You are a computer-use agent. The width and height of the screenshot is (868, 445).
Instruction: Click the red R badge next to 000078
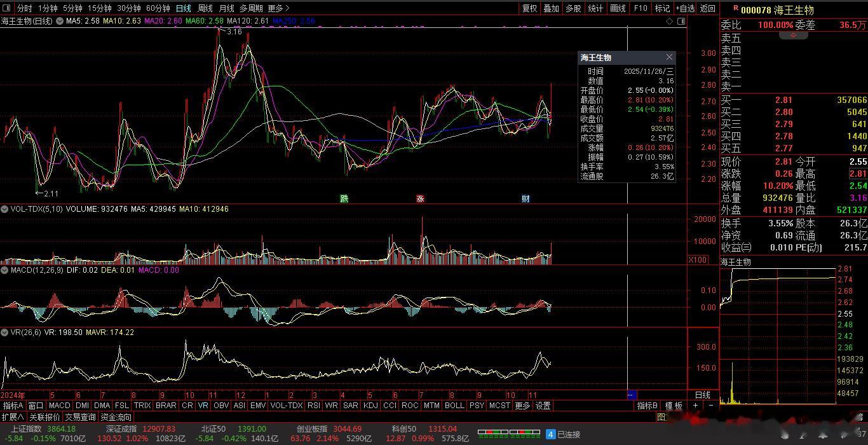pos(736,8)
